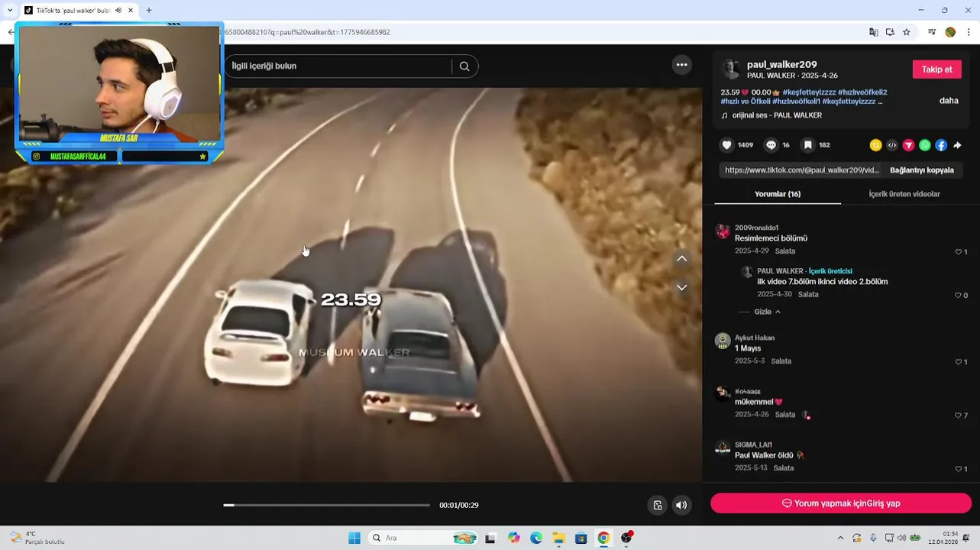This screenshot has width=980, height=550.
Task: Like the Aykut Hakan comment
Action: click(x=959, y=362)
